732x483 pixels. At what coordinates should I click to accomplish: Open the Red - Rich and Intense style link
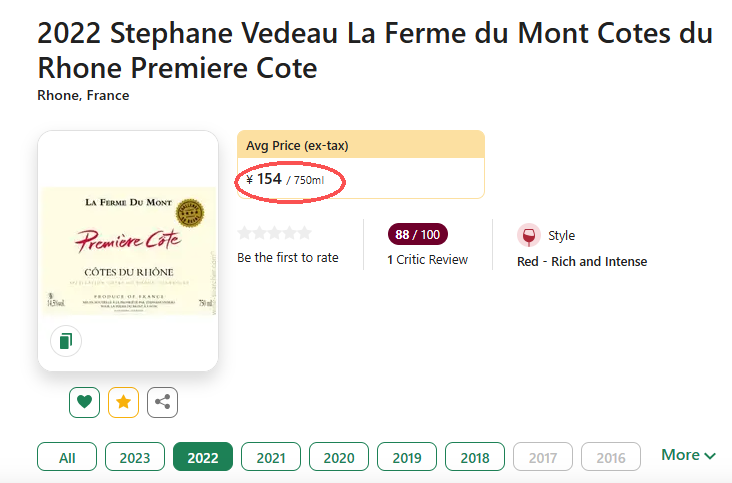[x=582, y=262]
